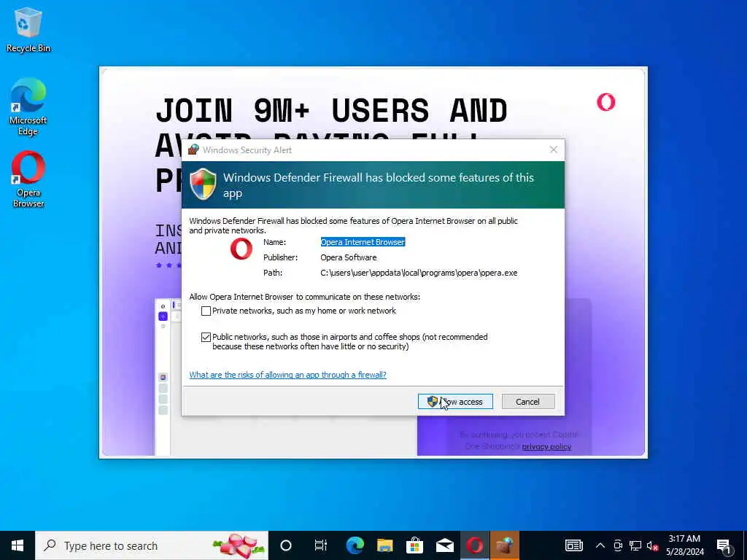Screen dimensions: 747x560
Task: Click the Opera Software publisher text
Action: click(x=348, y=257)
